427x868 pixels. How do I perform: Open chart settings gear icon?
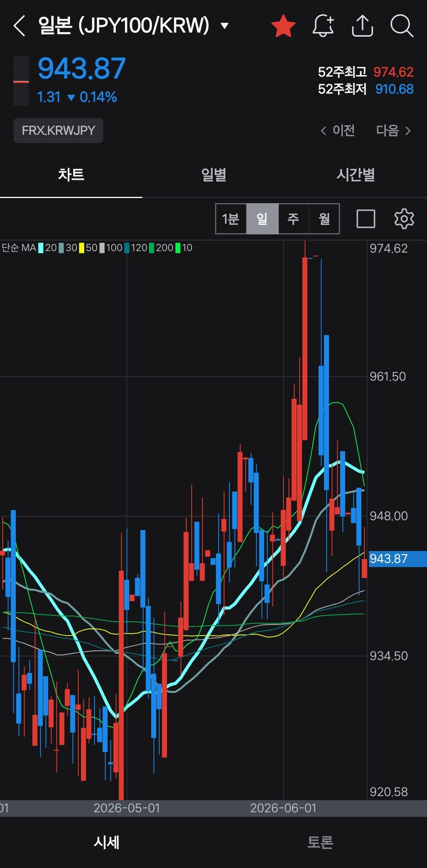click(404, 219)
